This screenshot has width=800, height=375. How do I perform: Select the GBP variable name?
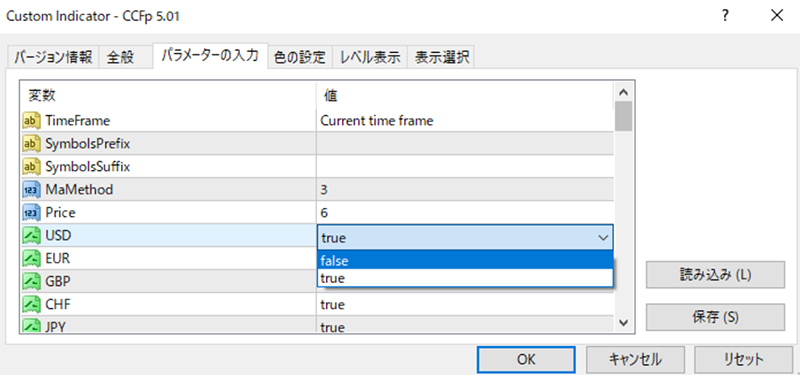(58, 282)
